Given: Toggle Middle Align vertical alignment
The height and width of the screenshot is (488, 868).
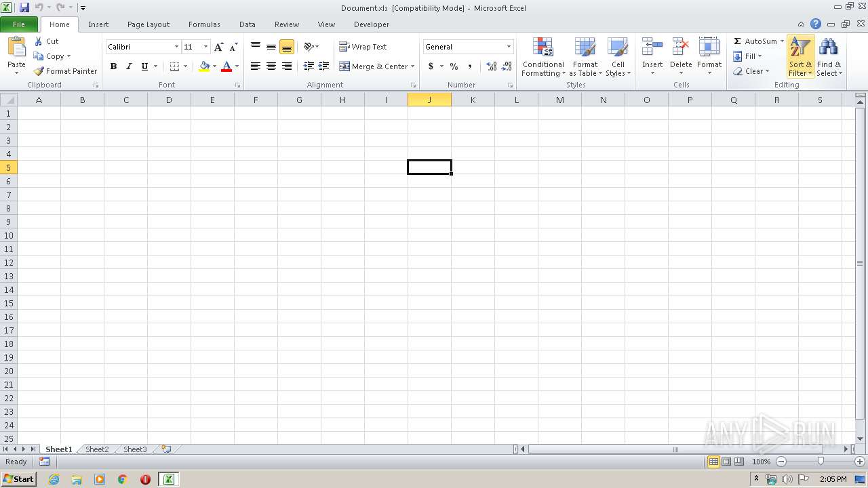Looking at the screenshot, I should (271, 47).
